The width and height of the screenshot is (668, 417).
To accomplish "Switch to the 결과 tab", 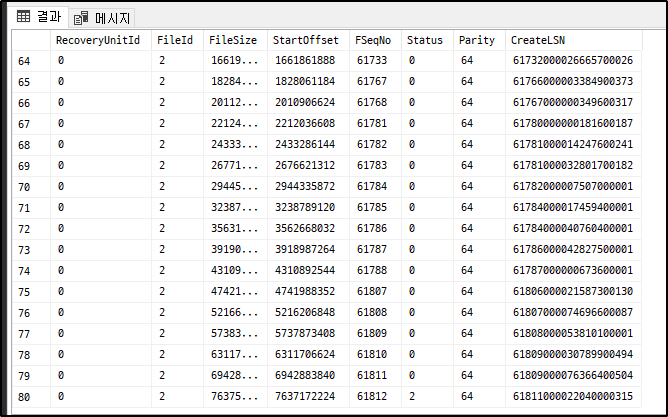I will [40, 17].
